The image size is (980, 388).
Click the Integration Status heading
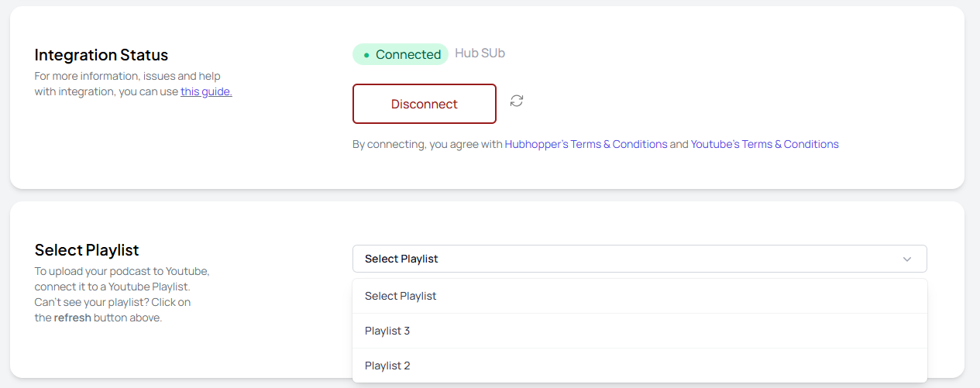pyautogui.click(x=101, y=55)
